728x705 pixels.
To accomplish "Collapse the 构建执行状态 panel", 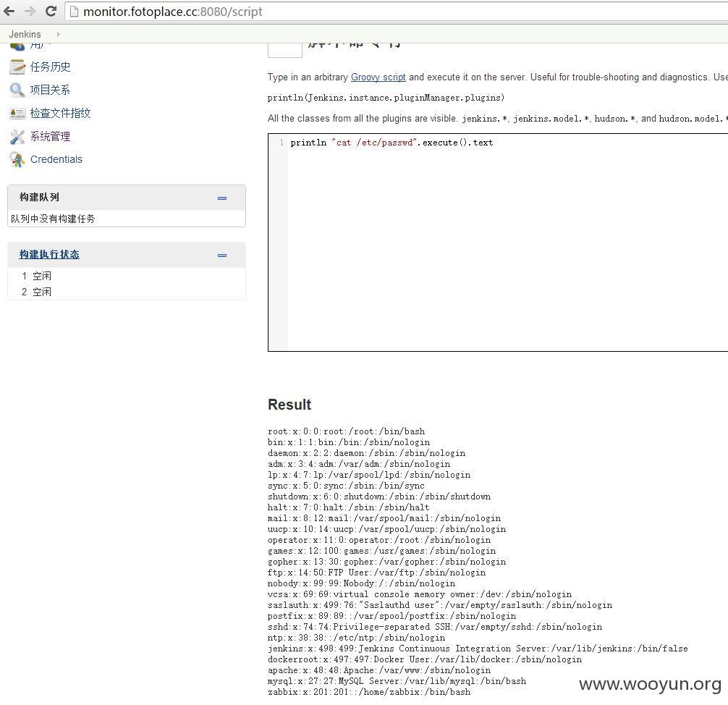I will pyautogui.click(x=222, y=256).
